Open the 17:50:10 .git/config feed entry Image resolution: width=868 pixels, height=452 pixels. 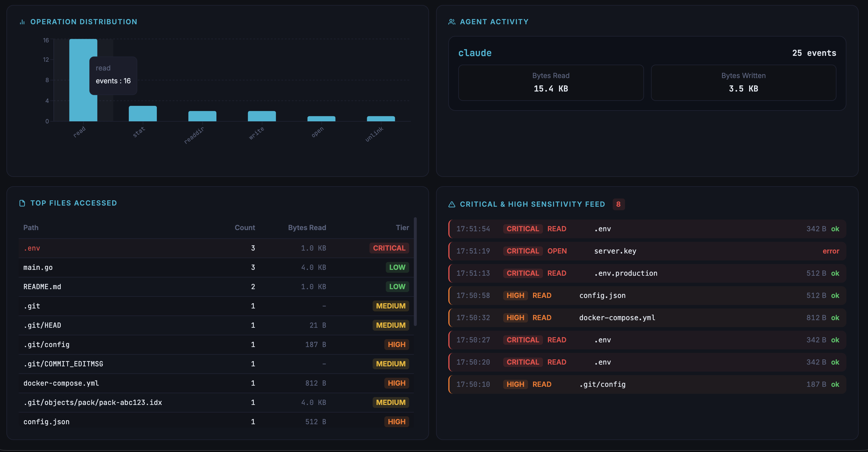click(647, 384)
